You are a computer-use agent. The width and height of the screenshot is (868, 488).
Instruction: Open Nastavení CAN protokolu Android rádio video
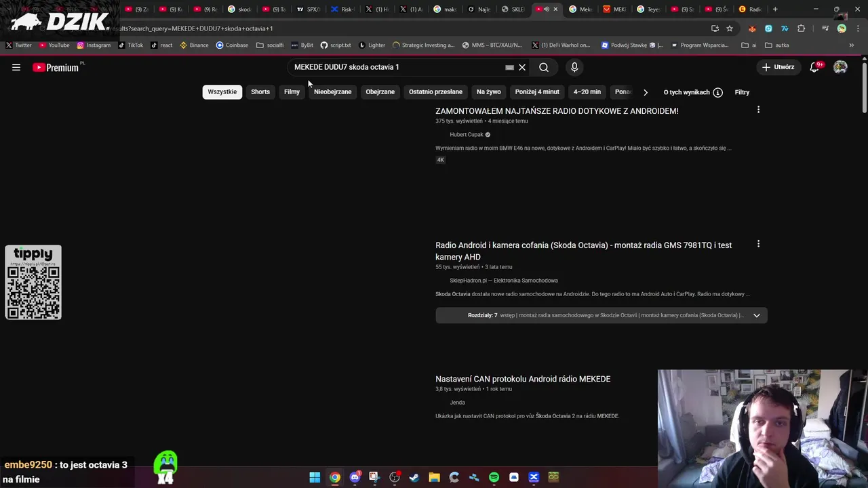coord(523,379)
